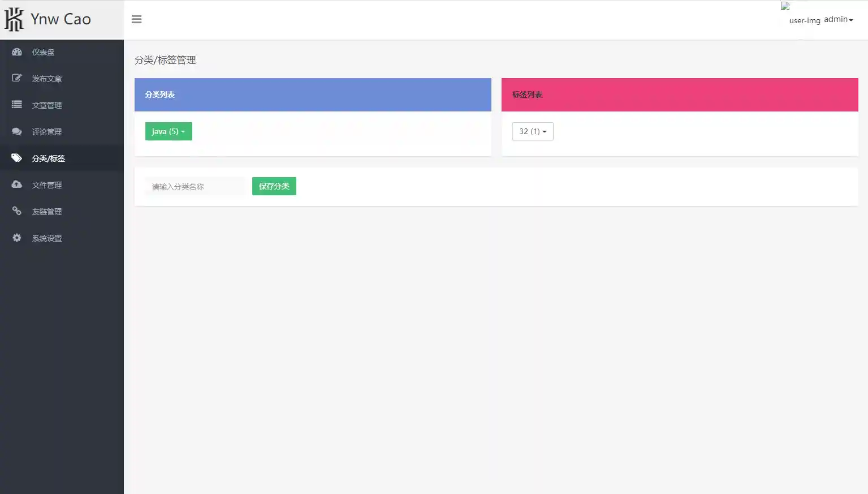The image size is (868, 494).
Task: Expand the 32 (1) tag dropdown
Action: [533, 131]
